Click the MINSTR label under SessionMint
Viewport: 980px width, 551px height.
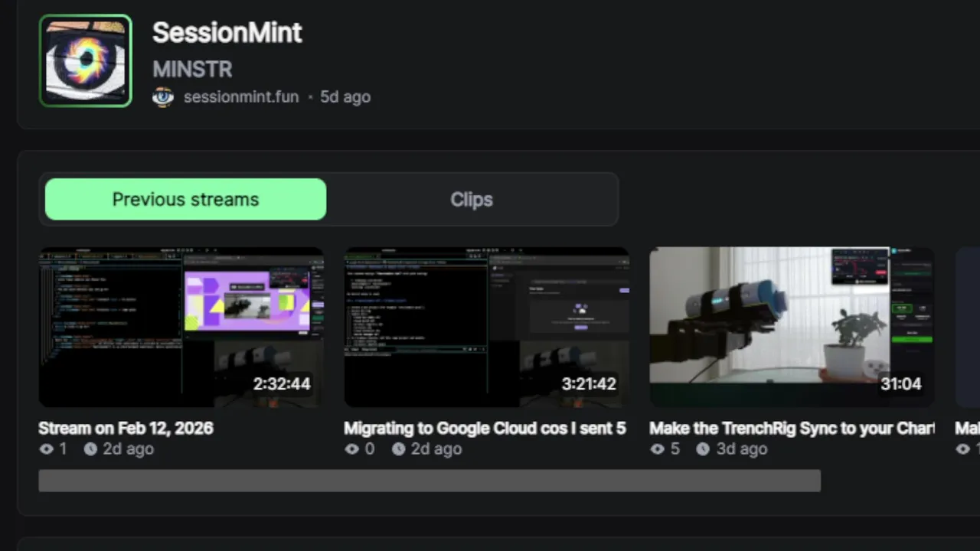click(x=192, y=69)
